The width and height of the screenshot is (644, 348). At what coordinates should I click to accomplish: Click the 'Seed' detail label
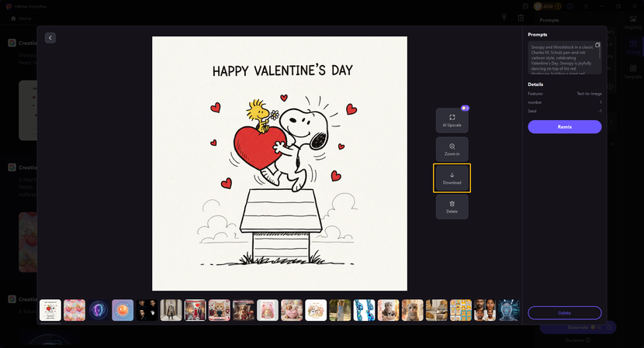[531, 111]
